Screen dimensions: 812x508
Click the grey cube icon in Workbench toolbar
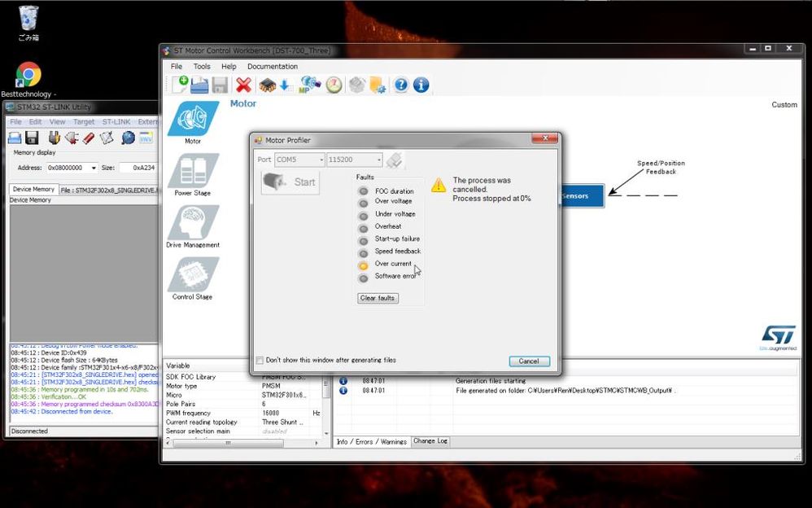point(357,85)
